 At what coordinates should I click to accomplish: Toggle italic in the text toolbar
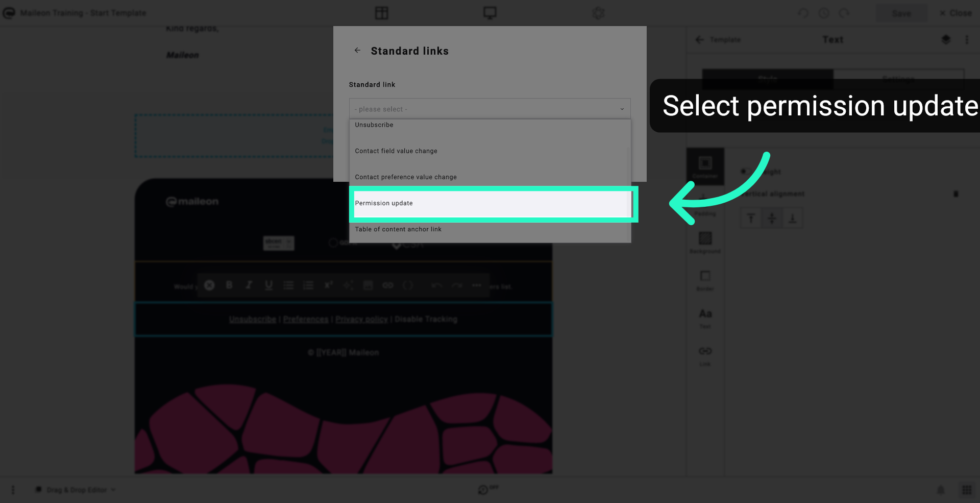(x=249, y=285)
